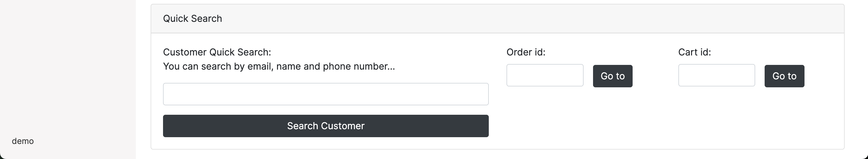
Task: Click the Quick Search panel title
Action: point(192,19)
